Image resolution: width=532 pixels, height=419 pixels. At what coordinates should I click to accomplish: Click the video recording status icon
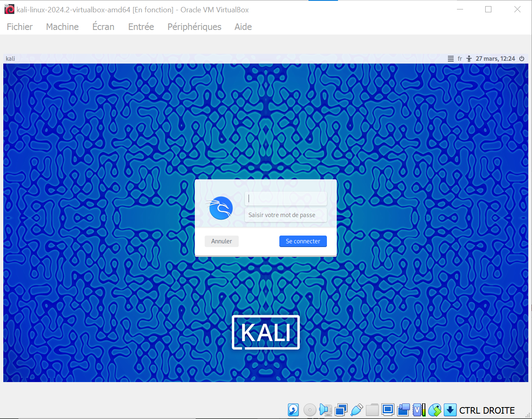(x=403, y=410)
